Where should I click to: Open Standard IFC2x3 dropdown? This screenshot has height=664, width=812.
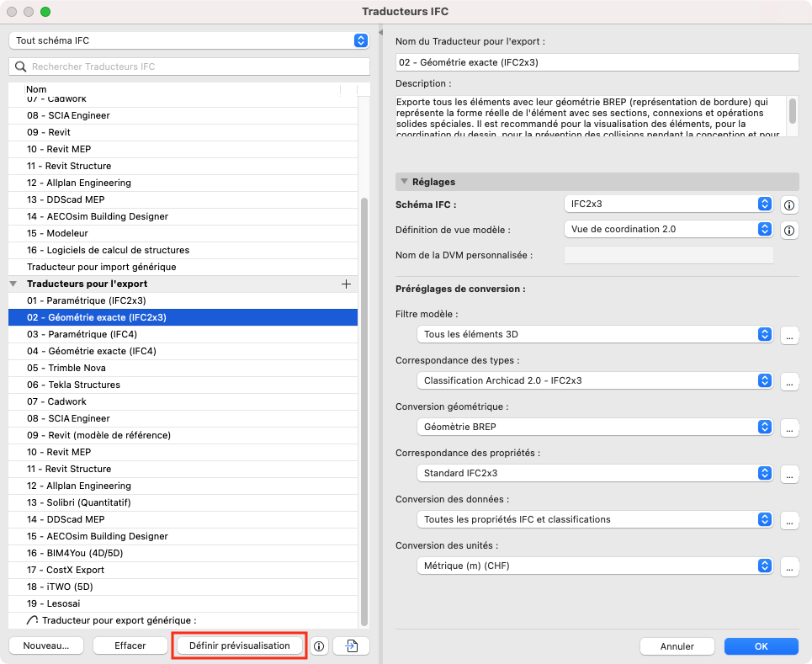[x=595, y=473]
